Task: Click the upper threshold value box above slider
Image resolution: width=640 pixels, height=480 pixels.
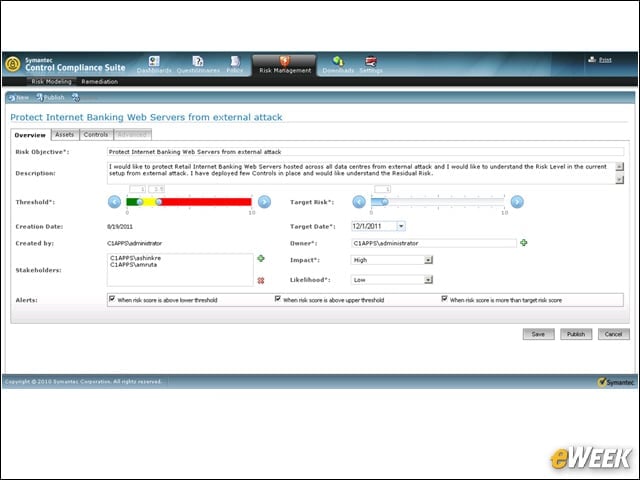Action: [x=157, y=189]
